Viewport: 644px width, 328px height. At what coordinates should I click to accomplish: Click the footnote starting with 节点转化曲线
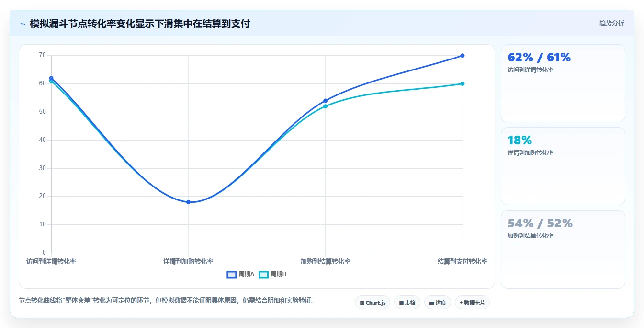[x=167, y=301]
